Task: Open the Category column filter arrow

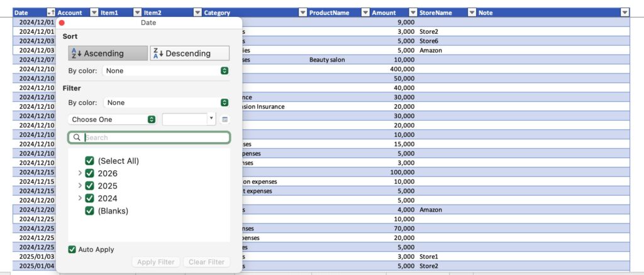Action: click(x=302, y=13)
